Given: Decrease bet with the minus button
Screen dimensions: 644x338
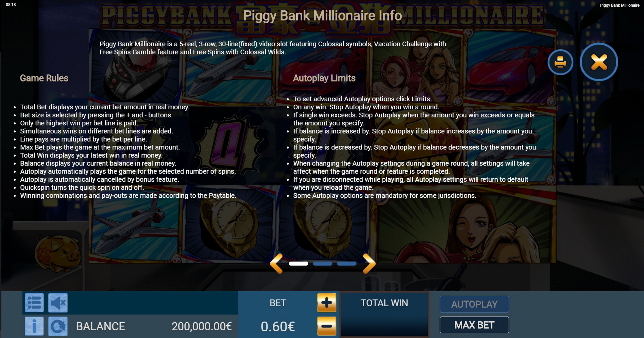Looking at the screenshot, I should click(327, 326).
